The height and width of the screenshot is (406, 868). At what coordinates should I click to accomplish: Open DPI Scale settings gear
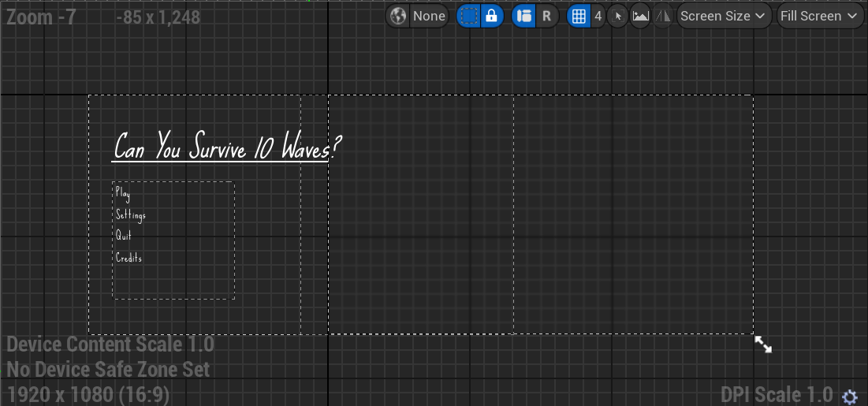849,396
